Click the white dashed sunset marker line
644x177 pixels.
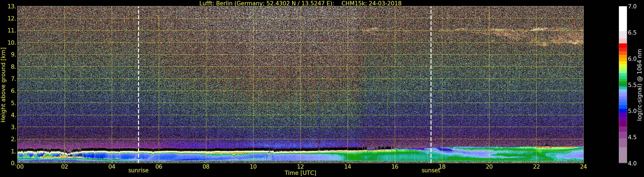431,85
